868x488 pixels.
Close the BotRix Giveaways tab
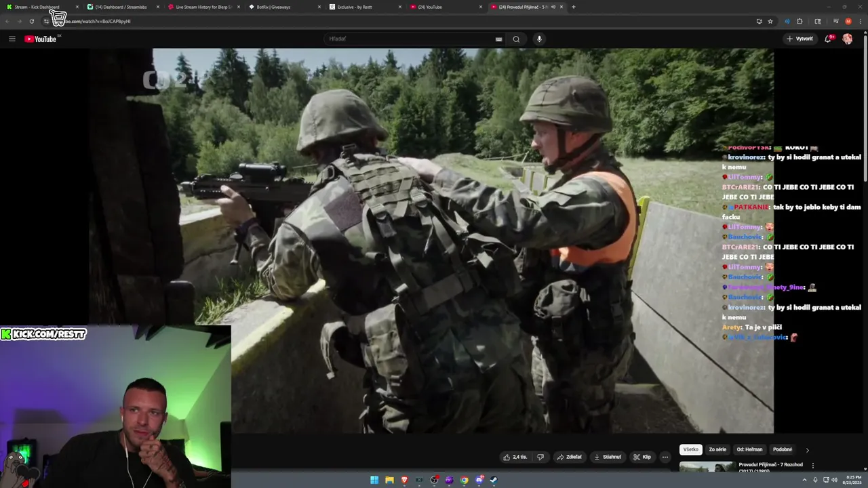(319, 7)
